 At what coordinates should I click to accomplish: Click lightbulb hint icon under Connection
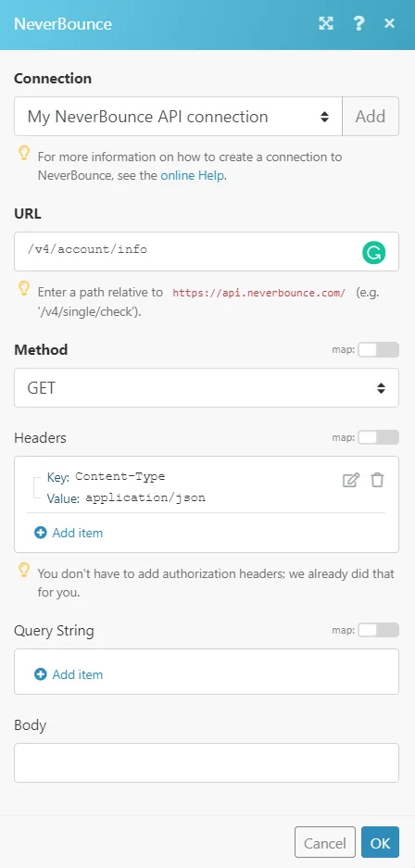tap(24, 154)
